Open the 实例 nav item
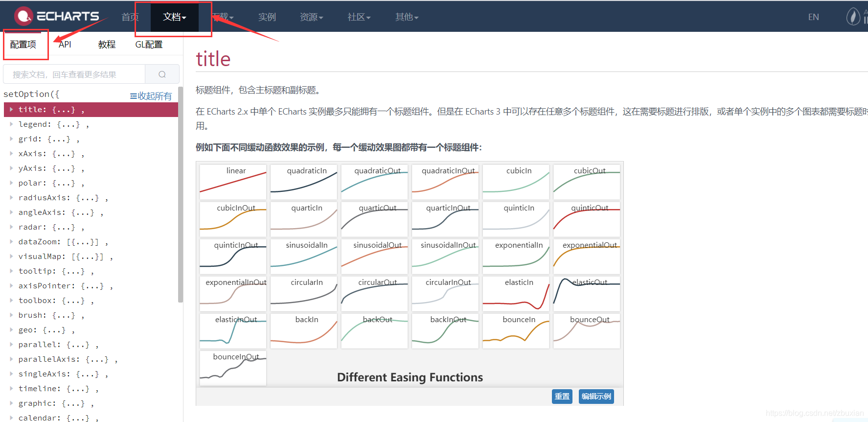868x422 pixels. [x=267, y=17]
